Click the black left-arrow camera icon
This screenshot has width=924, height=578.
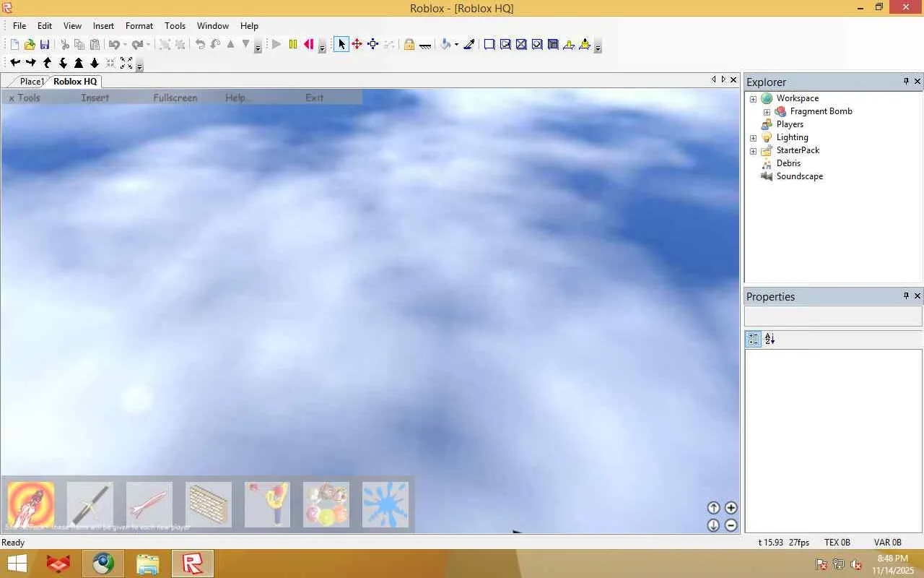click(x=15, y=64)
